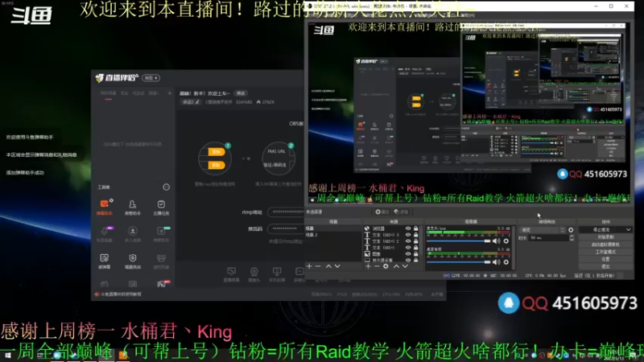Enable 工作室模式 in OBS controls
The height and width of the screenshot is (362, 644).
coord(605,252)
